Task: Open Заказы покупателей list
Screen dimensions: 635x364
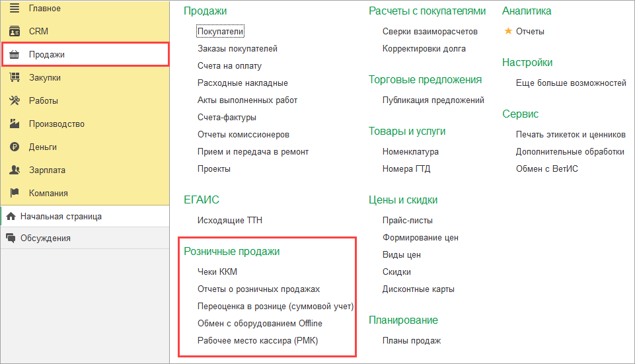Action: coord(237,48)
